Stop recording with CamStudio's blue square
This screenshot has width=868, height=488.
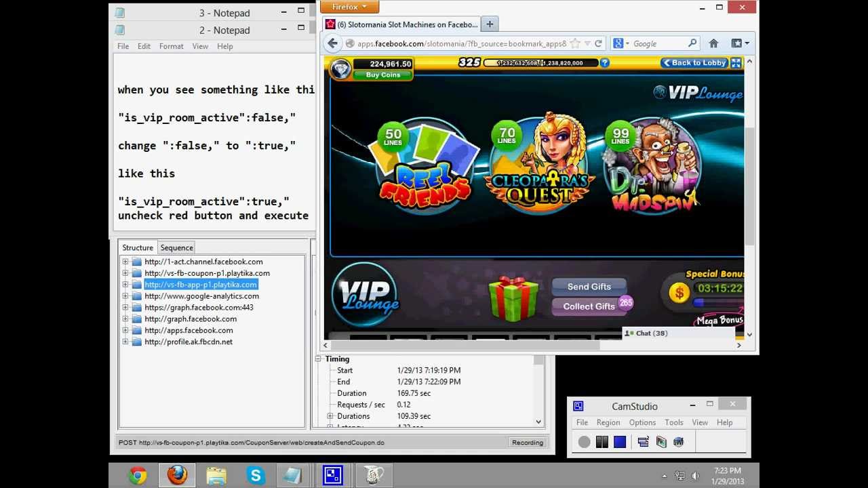click(620, 442)
